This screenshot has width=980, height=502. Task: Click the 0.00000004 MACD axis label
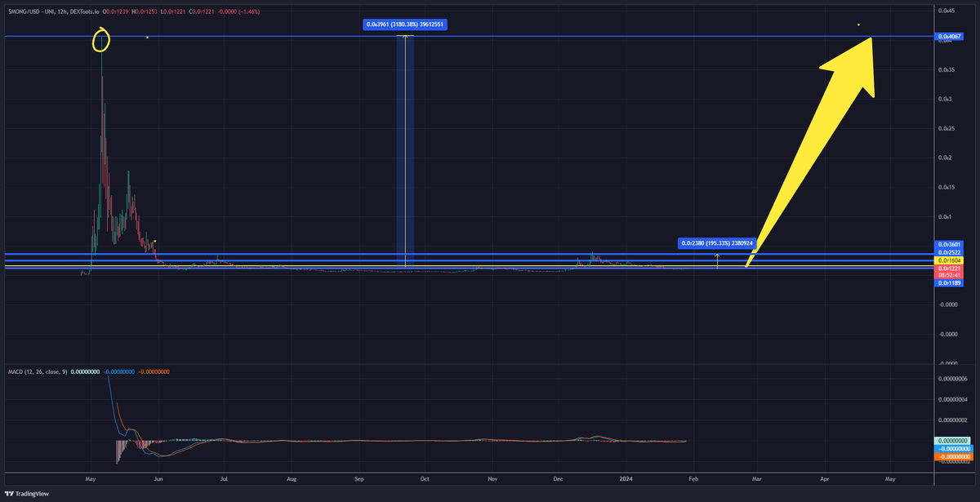point(952,400)
